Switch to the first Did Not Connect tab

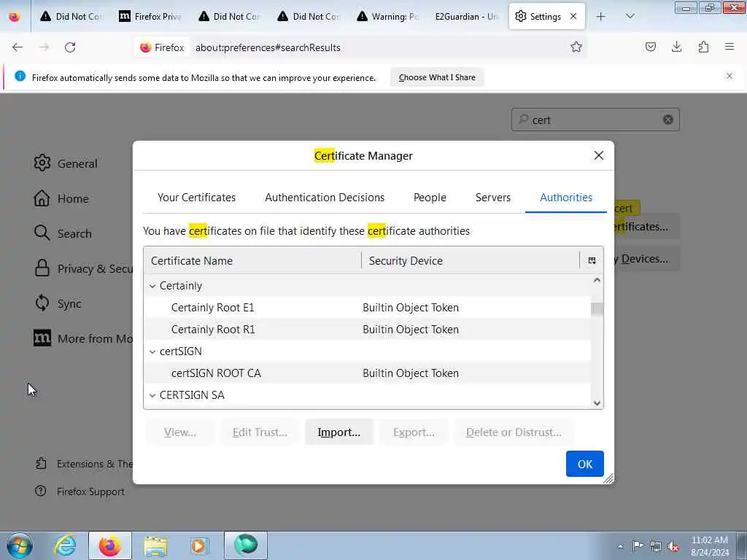[73, 17]
